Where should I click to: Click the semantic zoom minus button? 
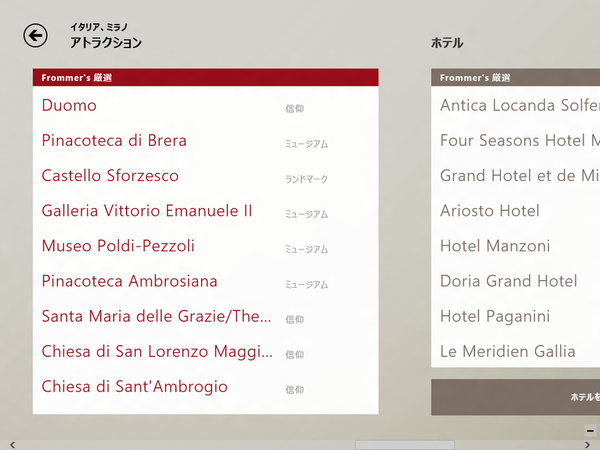[x=590, y=430]
